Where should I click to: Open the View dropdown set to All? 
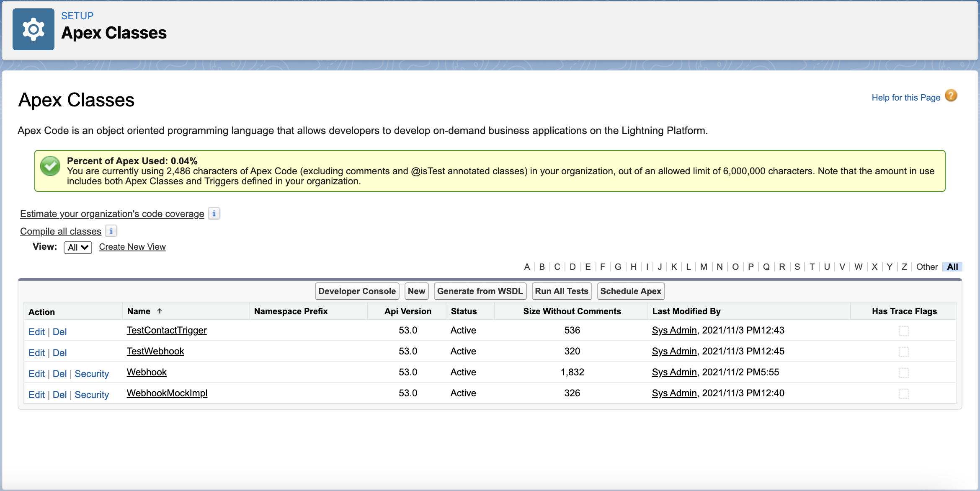[x=77, y=247]
